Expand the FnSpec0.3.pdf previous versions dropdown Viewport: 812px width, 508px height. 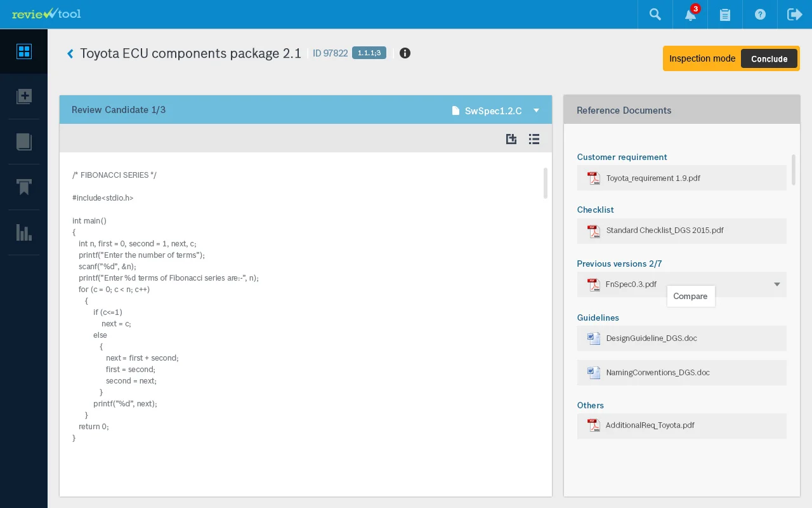pos(777,284)
